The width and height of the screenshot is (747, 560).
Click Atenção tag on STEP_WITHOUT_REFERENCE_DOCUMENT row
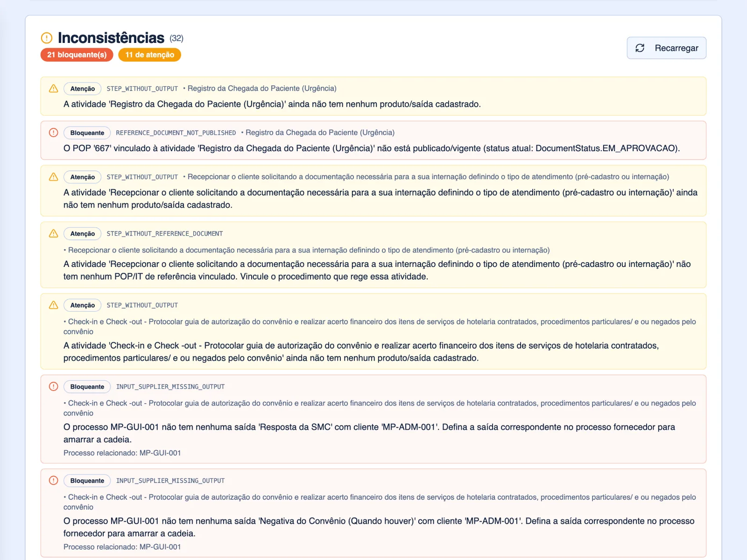(x=83, y=234)
